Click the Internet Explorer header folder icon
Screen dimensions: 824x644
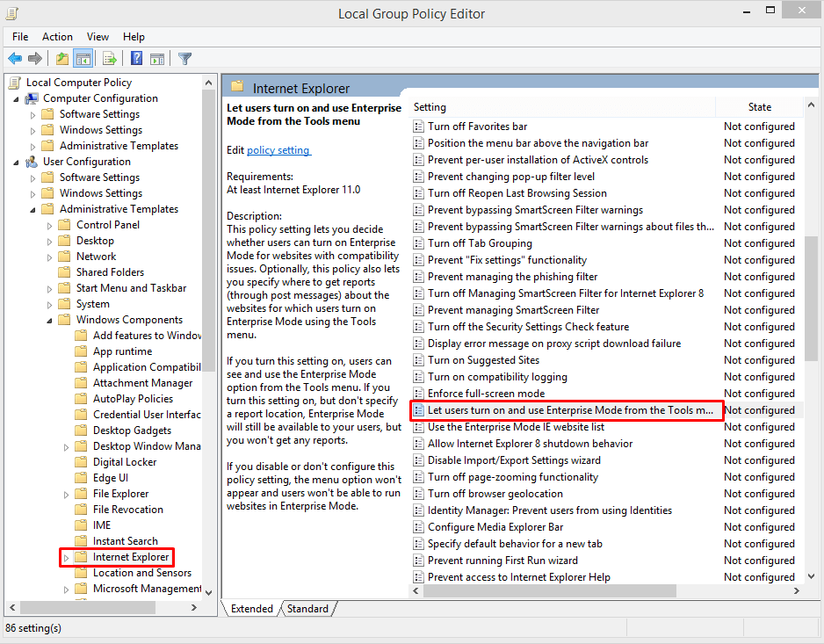click(237, 86)
